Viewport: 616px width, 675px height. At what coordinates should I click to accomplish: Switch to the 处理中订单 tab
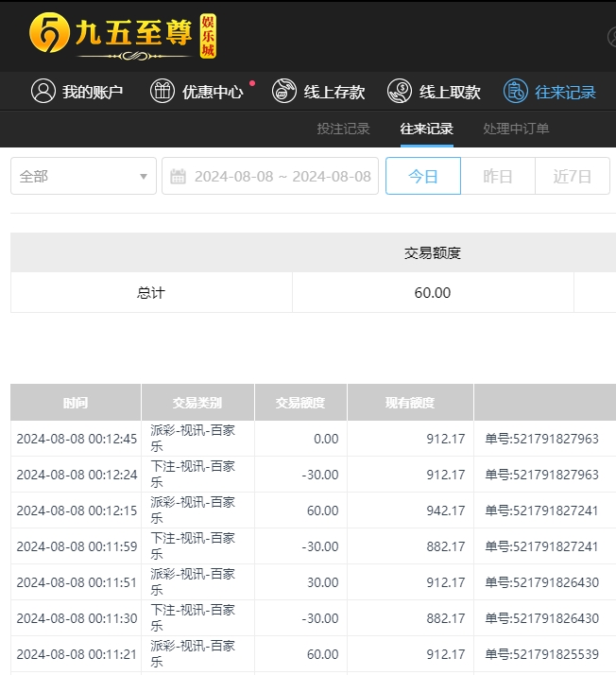(x=516, y=129)
